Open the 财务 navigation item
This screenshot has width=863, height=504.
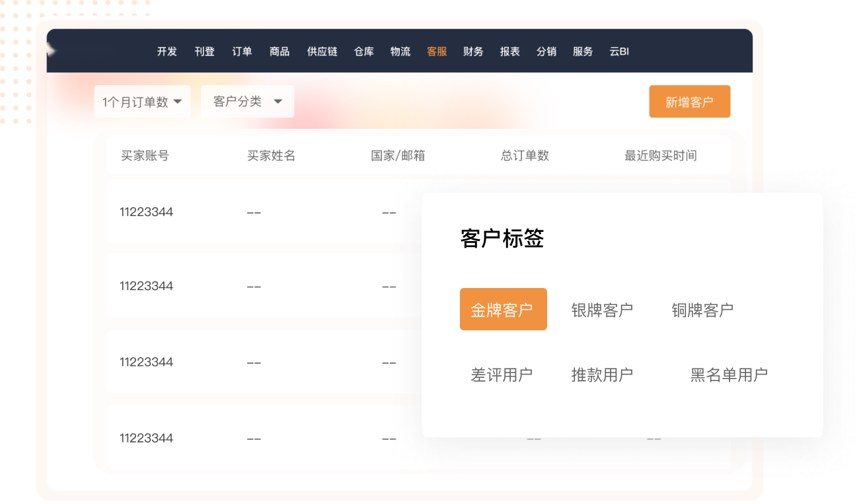pos(473,52)
